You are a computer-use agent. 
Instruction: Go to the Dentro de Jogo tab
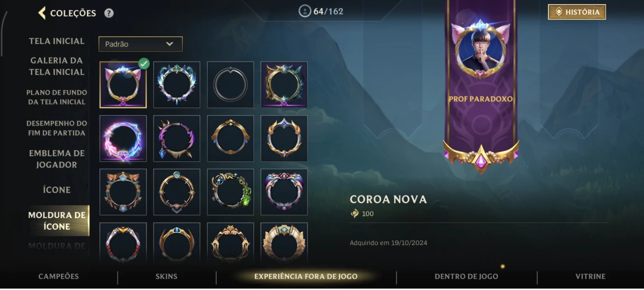click(466, 277)
